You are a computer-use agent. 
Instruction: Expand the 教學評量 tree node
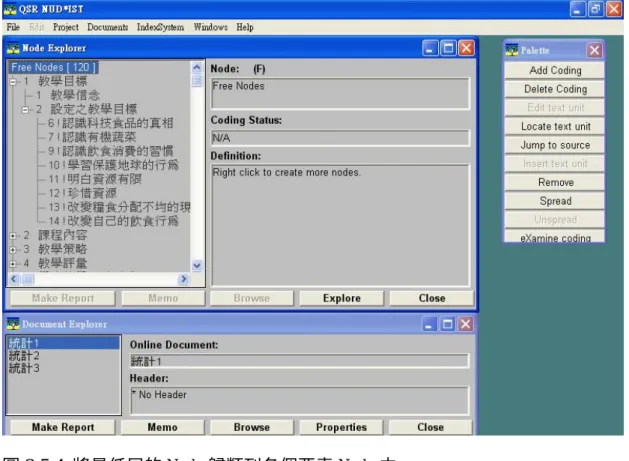click(13, 264)
